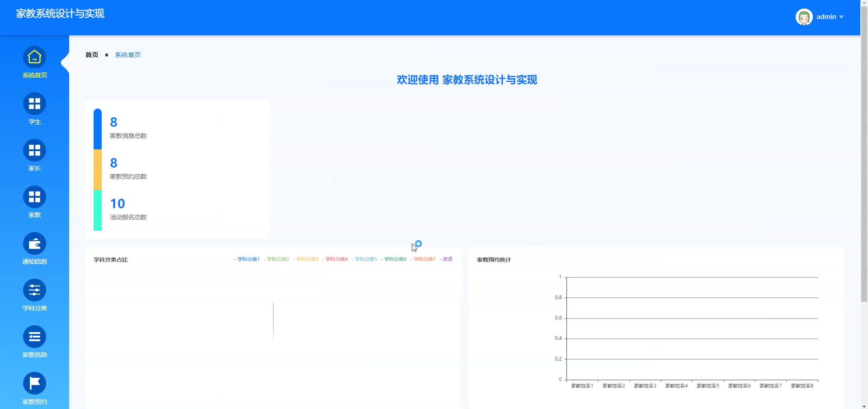The image size is (868, 409).
Task: Go to 学生 via its grid icon
Action: [34, 104]
